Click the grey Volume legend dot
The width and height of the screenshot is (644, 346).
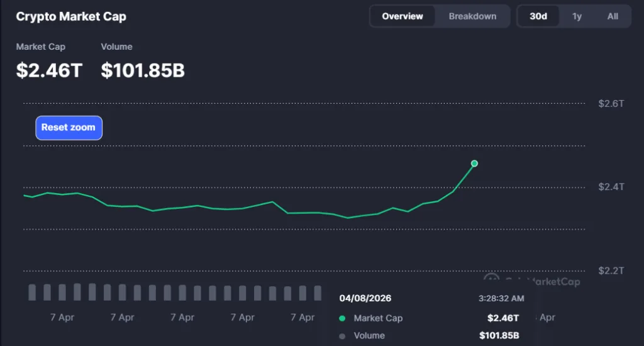tap(342, 336)
